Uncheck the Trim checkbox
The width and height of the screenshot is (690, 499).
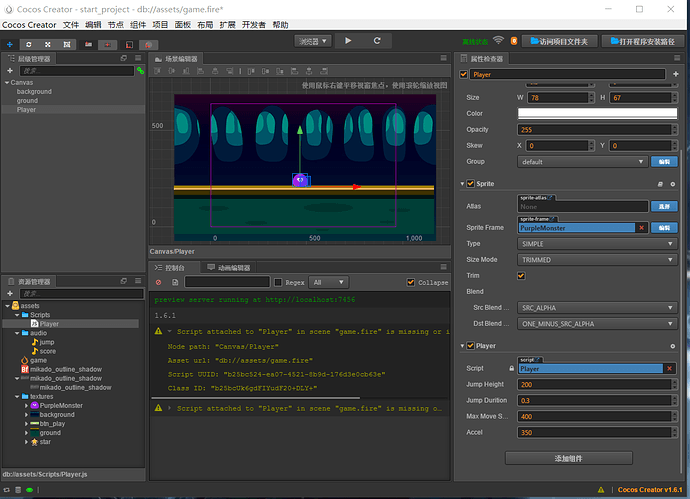tap(521, 275)
